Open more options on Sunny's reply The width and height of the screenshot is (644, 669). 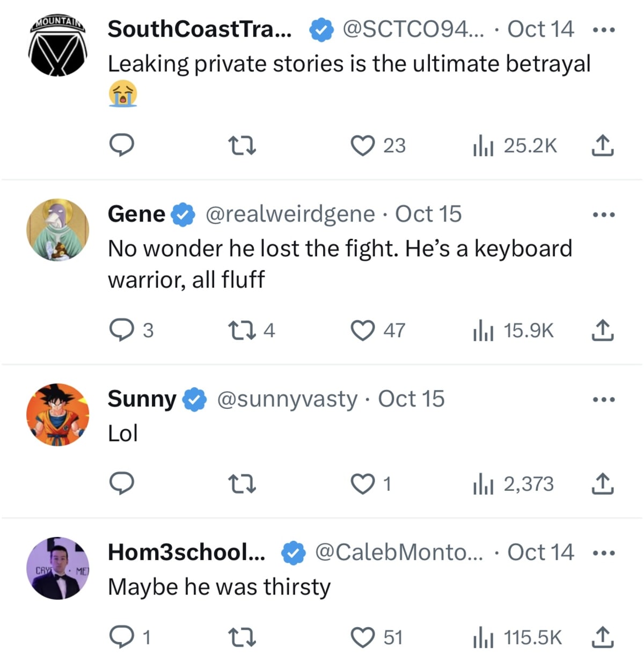click(603, 399)
